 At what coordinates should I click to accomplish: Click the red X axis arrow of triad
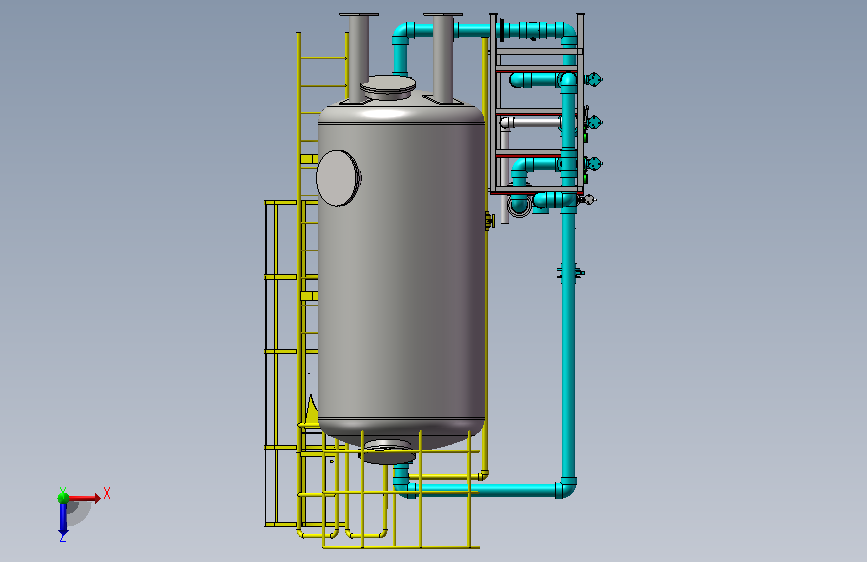84,498
